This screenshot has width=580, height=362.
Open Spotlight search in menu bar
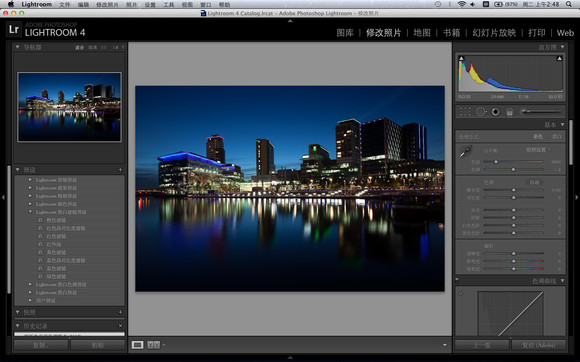pos(569,4)
